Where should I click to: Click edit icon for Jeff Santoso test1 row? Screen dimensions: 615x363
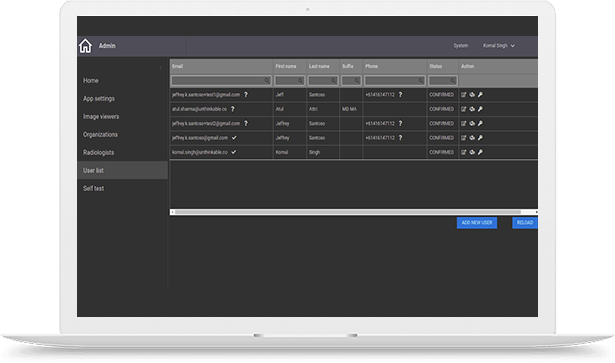(x=464, y=94)
